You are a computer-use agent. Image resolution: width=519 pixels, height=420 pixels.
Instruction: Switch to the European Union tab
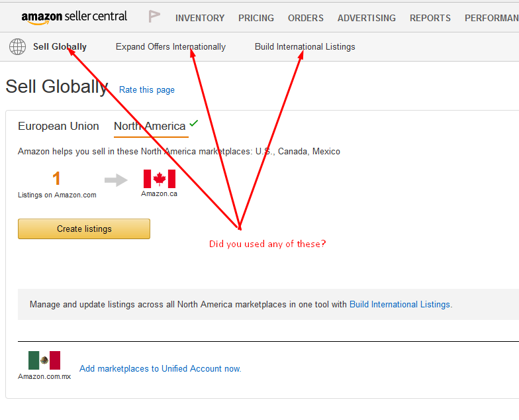[x=58, y=126]
